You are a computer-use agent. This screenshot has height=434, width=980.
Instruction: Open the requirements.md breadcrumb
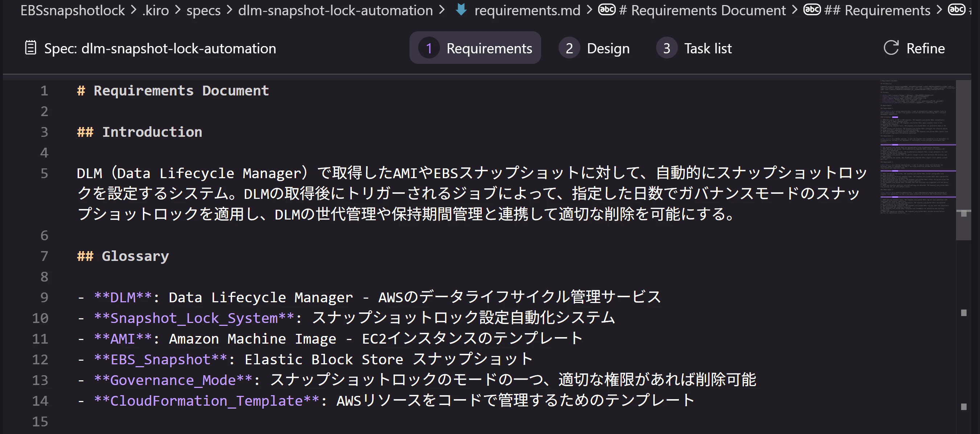(x=527, y=10)
